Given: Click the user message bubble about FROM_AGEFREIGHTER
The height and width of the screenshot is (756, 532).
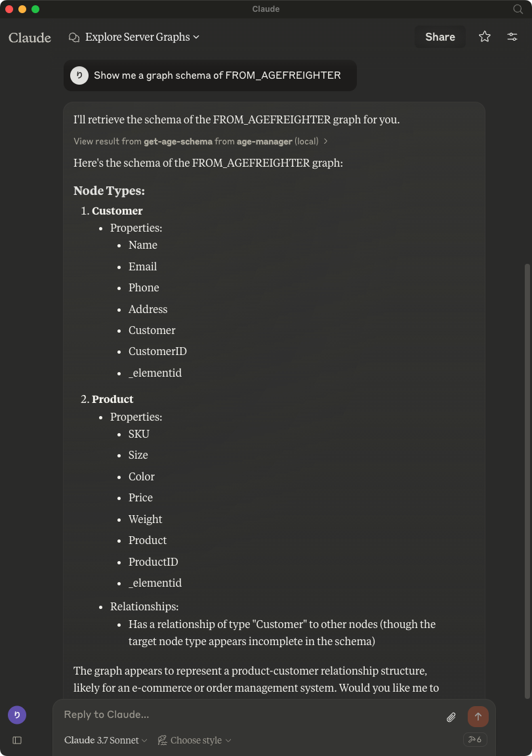Looking at the screenshot, I should coord(210,75).
